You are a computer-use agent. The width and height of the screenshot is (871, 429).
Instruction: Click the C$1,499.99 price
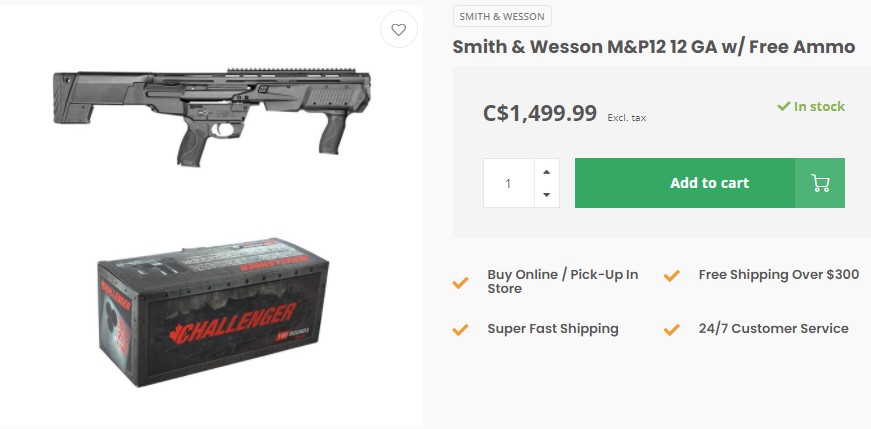point(540,113)
